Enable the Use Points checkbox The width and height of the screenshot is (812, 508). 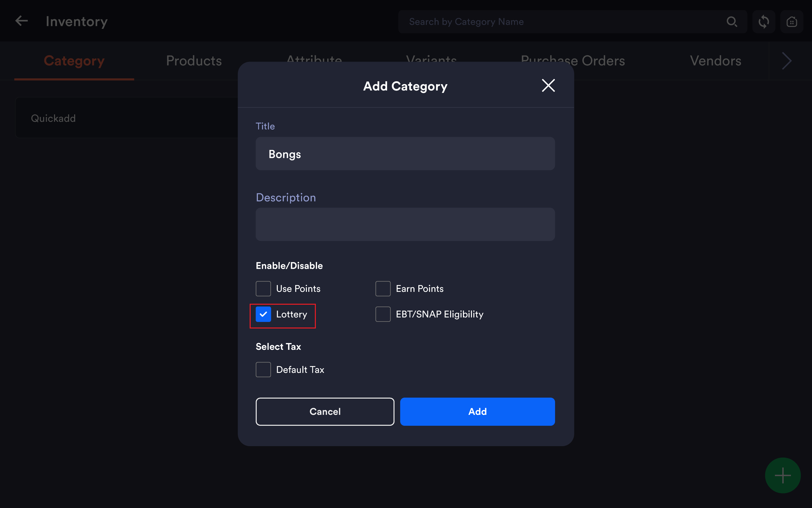[263, 289]
